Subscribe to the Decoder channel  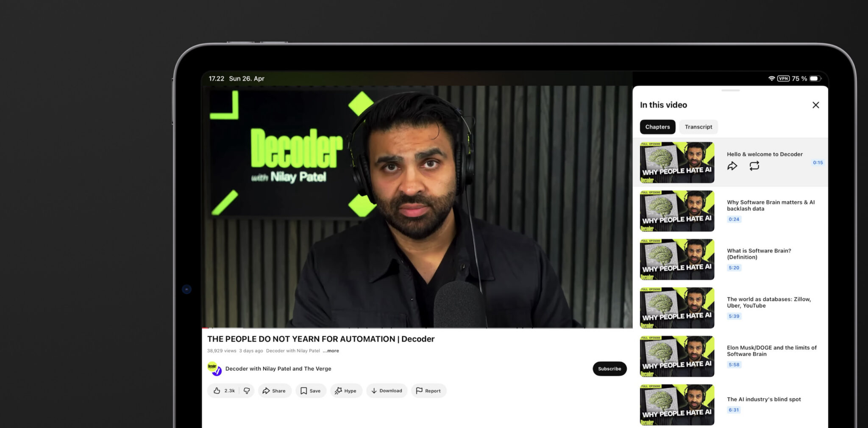pos(609,369)
